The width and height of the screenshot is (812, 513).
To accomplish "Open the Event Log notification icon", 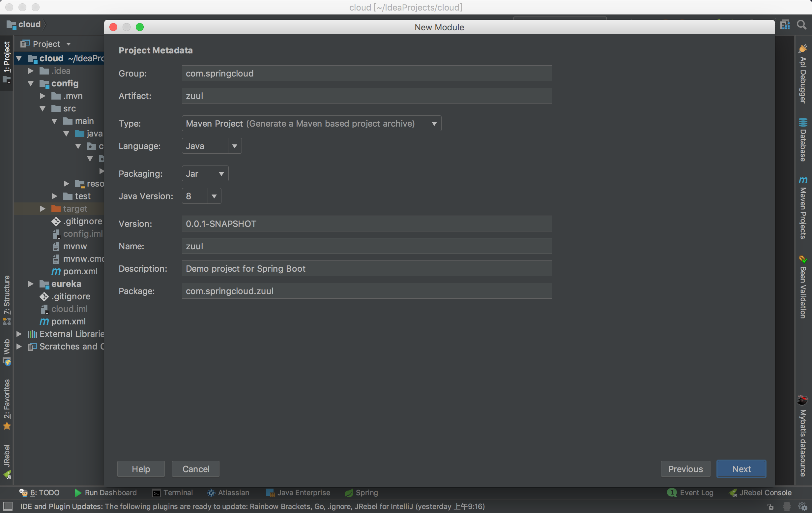I will tap(672, 493).
